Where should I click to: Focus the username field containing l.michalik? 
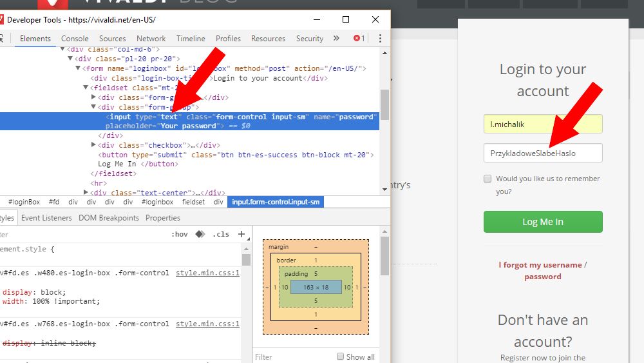pyautogui.click(x=543, y=124)
